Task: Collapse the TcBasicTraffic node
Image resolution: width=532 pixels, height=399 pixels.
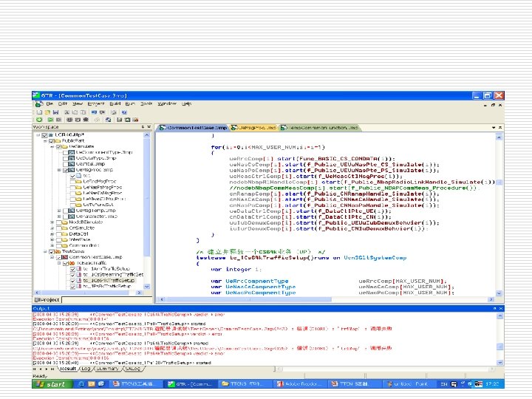Action: (x=59, y=263)
